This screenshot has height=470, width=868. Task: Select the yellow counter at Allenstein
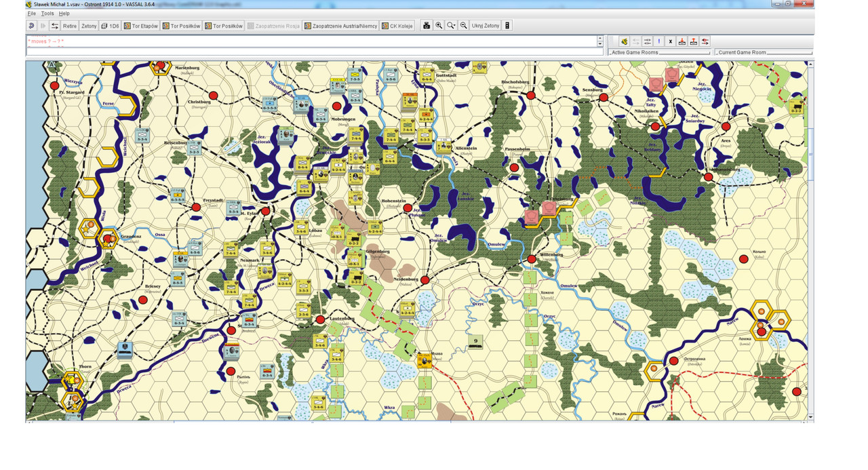point(444,145)
